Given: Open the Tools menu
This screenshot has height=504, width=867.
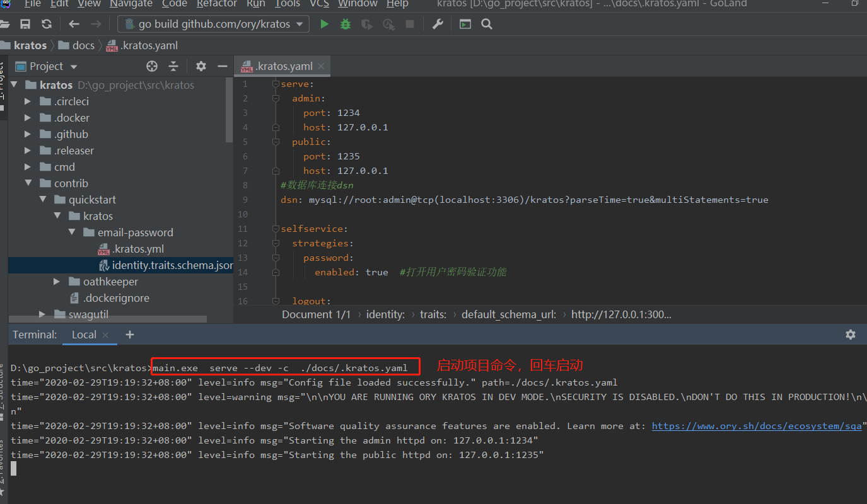Looking at the screenshot, I should (x=287, y=4).
